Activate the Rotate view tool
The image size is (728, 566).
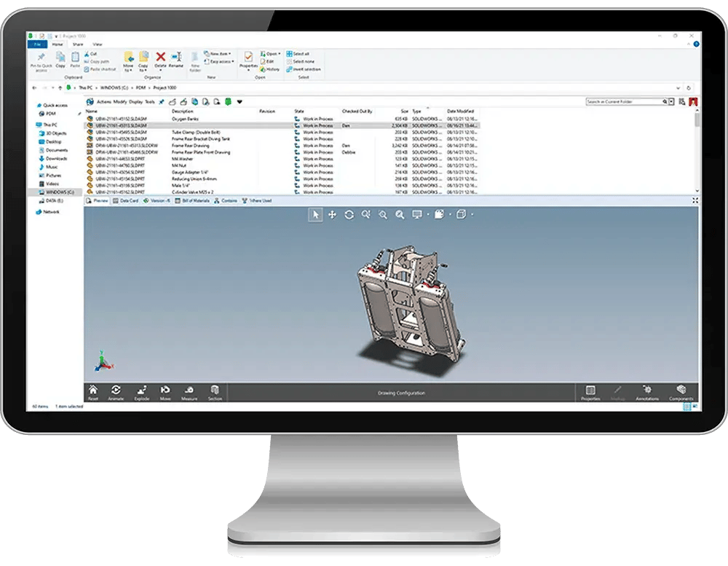pyautogui.click(x=349, y=214)
